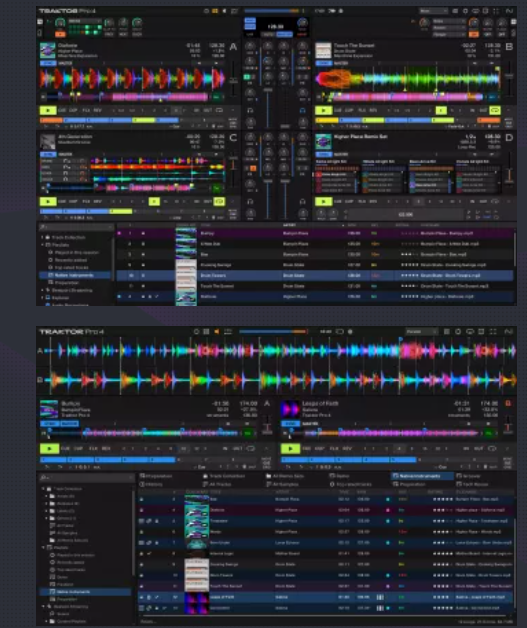Viewport: 527px width, 628px height.
Task: Play remix deck D in top window
Action: (323, 201)
